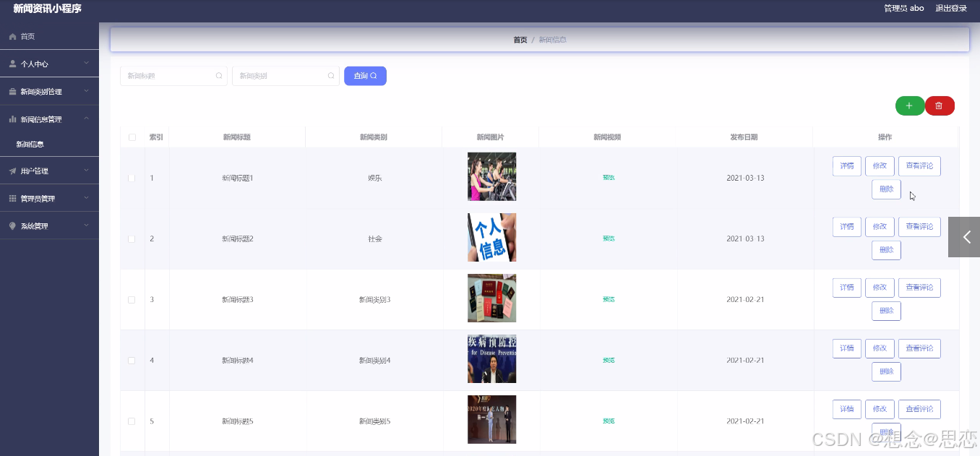The width and height of the screenshot is (980, 456).
Task: Click 修改 for row 新闻标题4
Action: [880, 348]
